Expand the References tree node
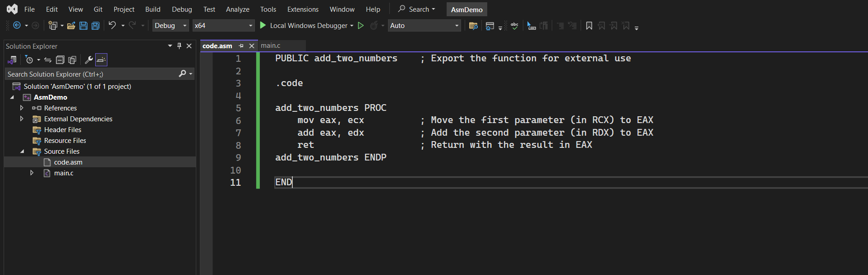Viewport: 868px width, 275px height. click(21, 108)
